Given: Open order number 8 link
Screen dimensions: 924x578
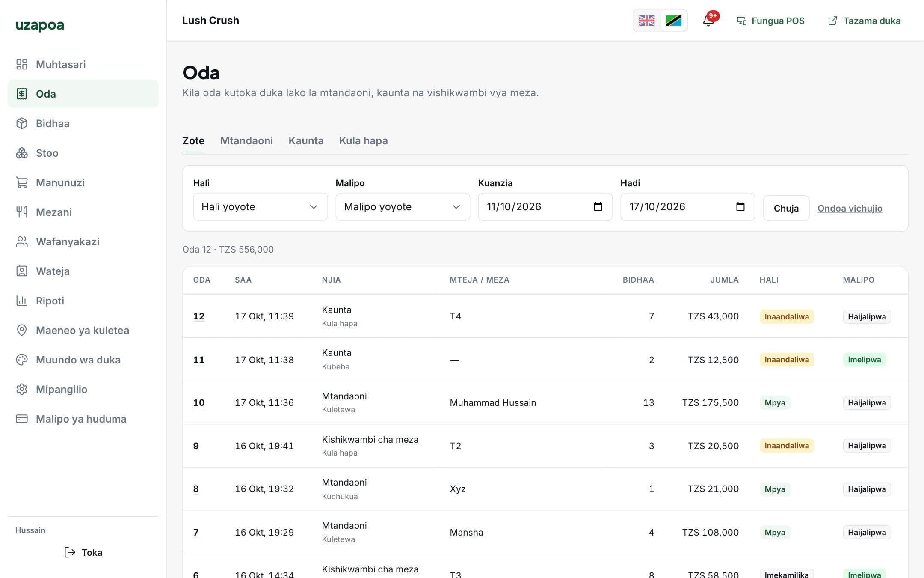Looking at the screenshot, I should click(196, 489).
